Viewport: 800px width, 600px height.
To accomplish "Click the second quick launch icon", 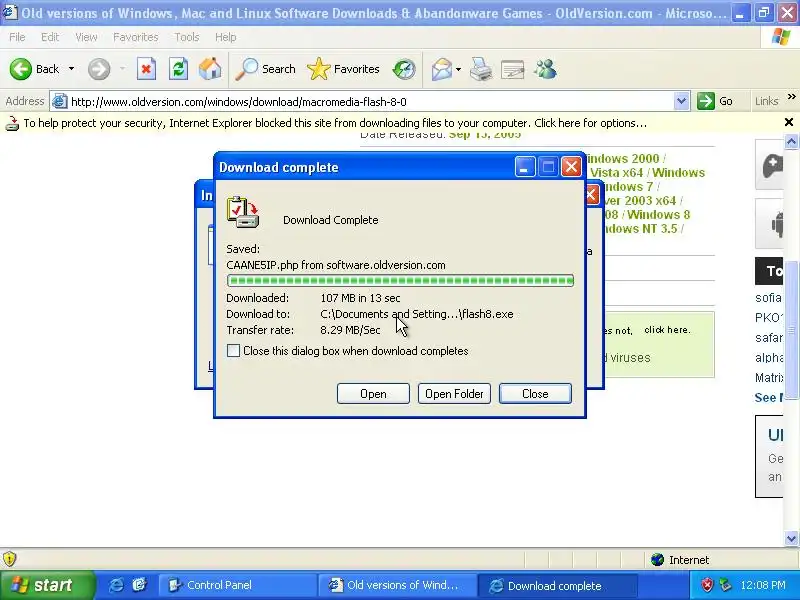I will click(139, 585).
